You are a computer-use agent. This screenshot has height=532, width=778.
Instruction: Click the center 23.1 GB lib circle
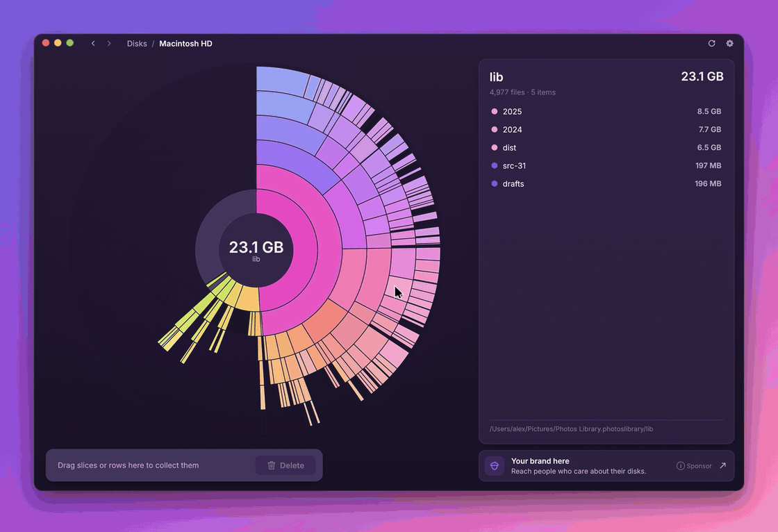point(256,250)
